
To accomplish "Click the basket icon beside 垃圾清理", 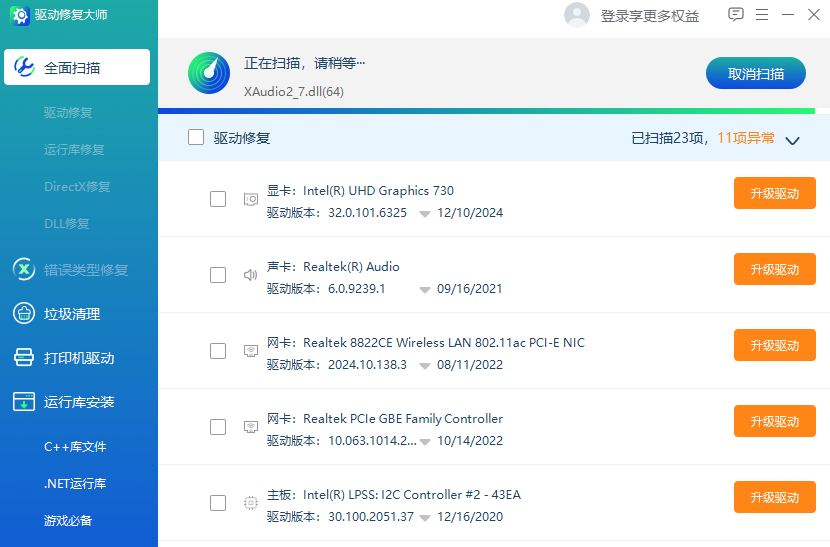I will 24,313.
